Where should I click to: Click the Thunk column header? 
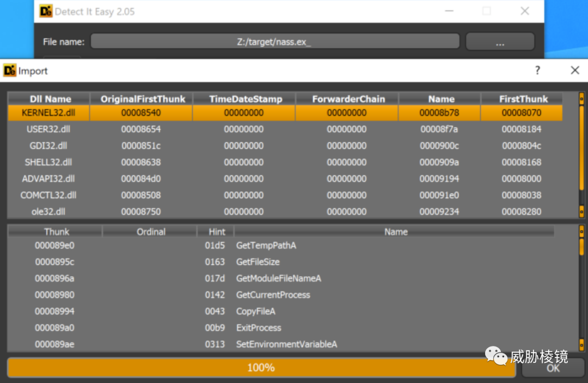[55, 232]
